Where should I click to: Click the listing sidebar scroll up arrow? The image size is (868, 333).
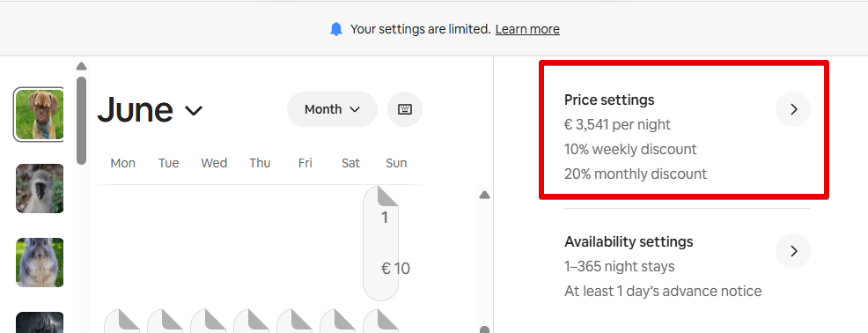(81, 66)
